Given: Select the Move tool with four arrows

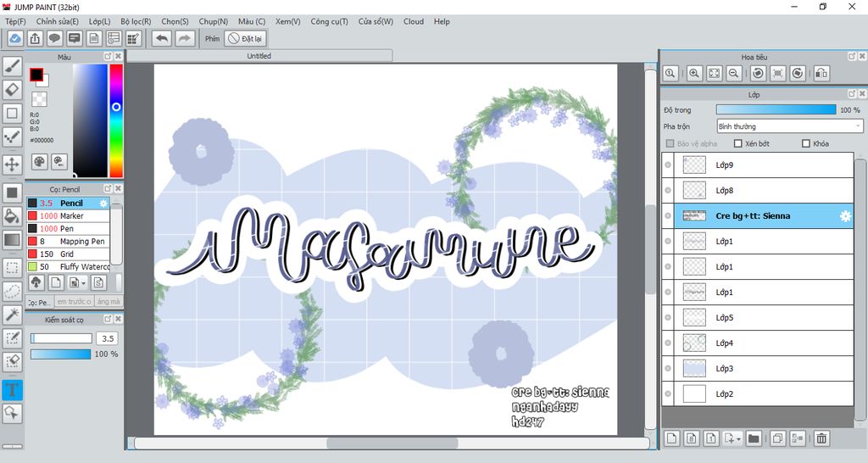Looking at the screenshot, I should pos(12,165).
